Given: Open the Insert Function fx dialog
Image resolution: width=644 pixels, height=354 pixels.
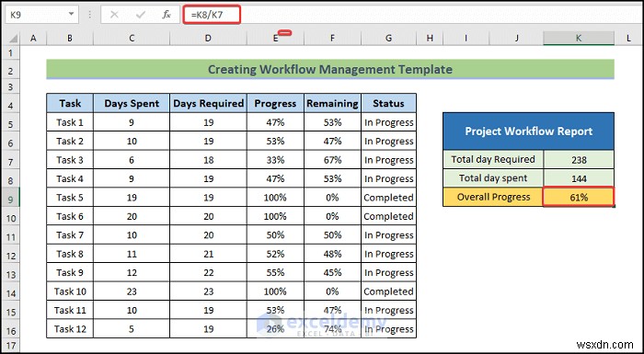Looking at the screenshot, I should tap(167, 15).
